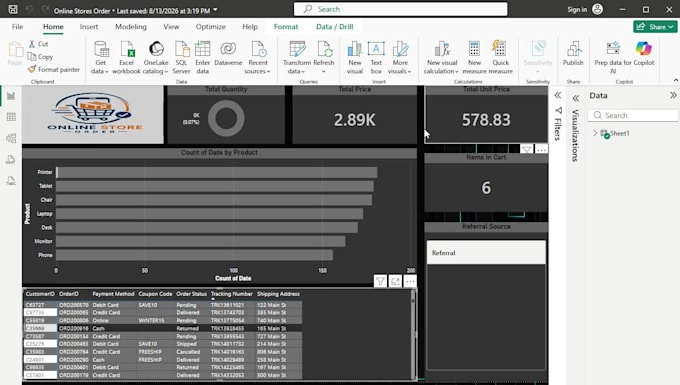The width and height of the screenshot is (680, 385).
Task: Switch to the Format ribbon tab
Action: pos(286,26)
